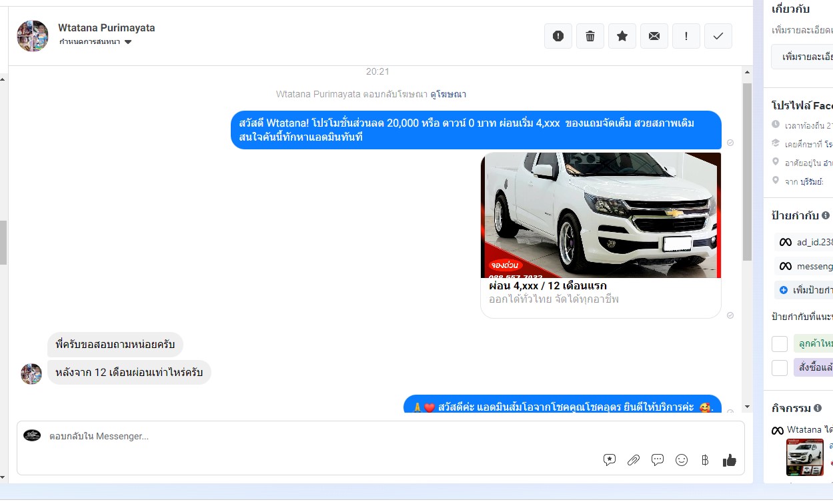Click the white Chevrolet pickup ad image

coord(601,215)
